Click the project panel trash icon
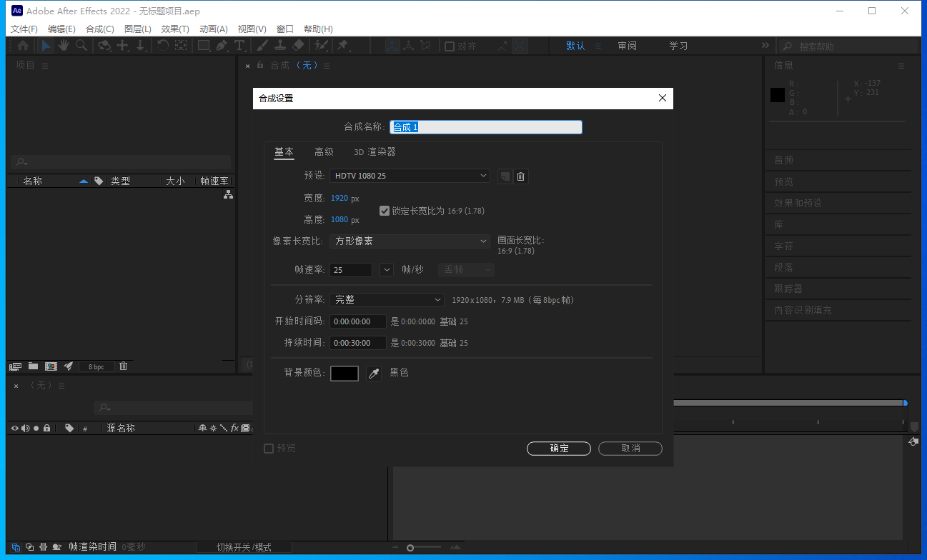This screenshot has width=927, height=560. point(122,366)
